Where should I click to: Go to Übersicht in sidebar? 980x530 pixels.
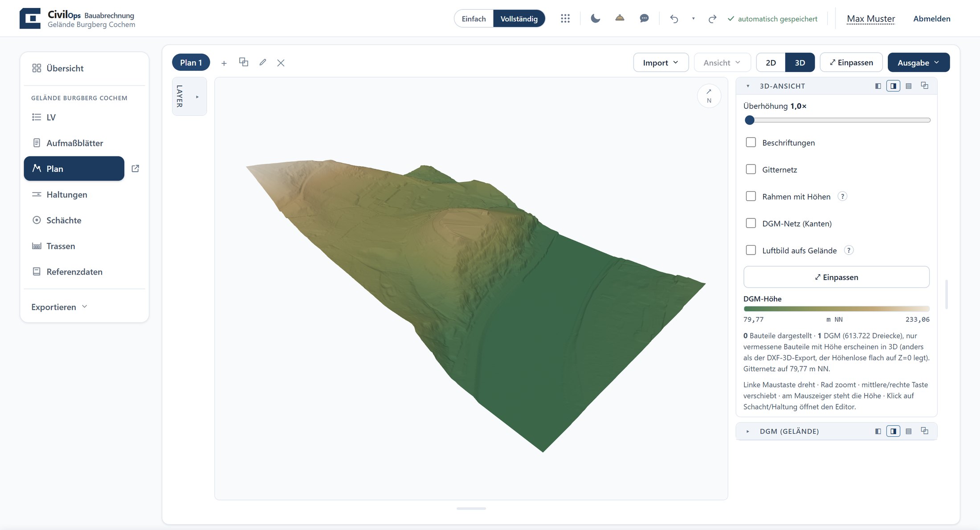pos(84,68)
